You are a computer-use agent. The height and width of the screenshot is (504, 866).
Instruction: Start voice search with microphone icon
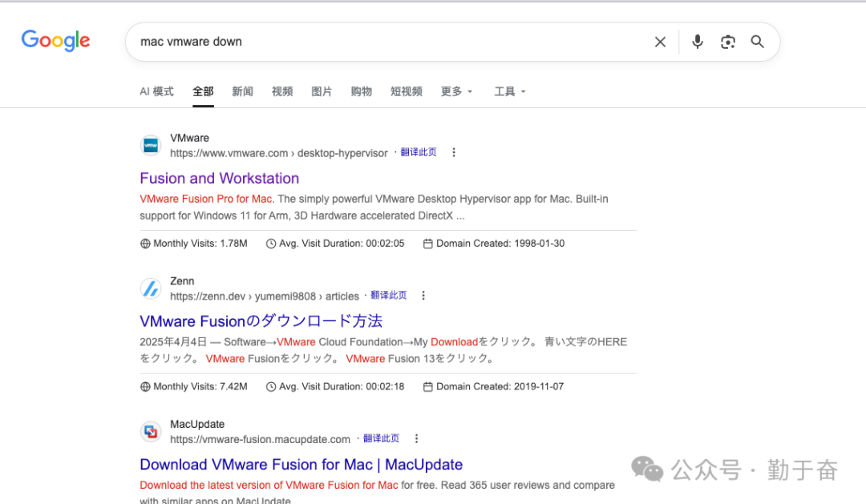pyautogui.click(x=698, y=42)
